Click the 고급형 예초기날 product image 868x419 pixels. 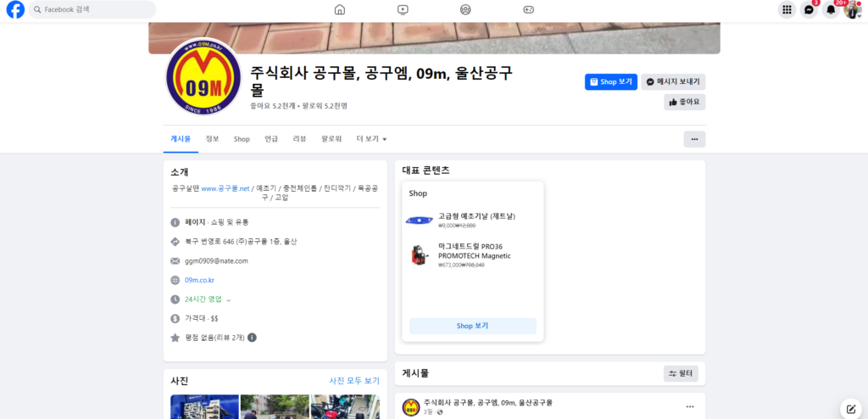(420, 220)
